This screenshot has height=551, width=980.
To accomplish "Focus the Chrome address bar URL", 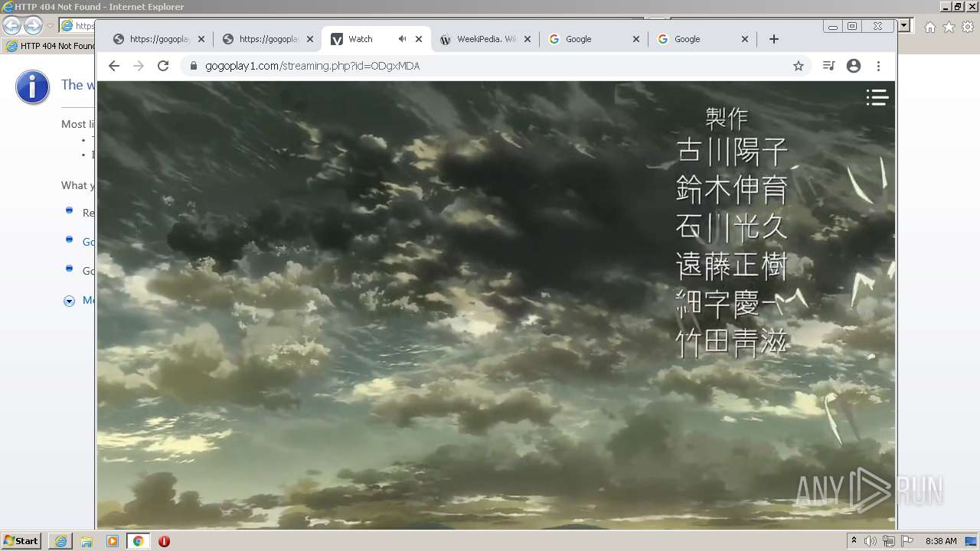I will (x=312, y=66).
